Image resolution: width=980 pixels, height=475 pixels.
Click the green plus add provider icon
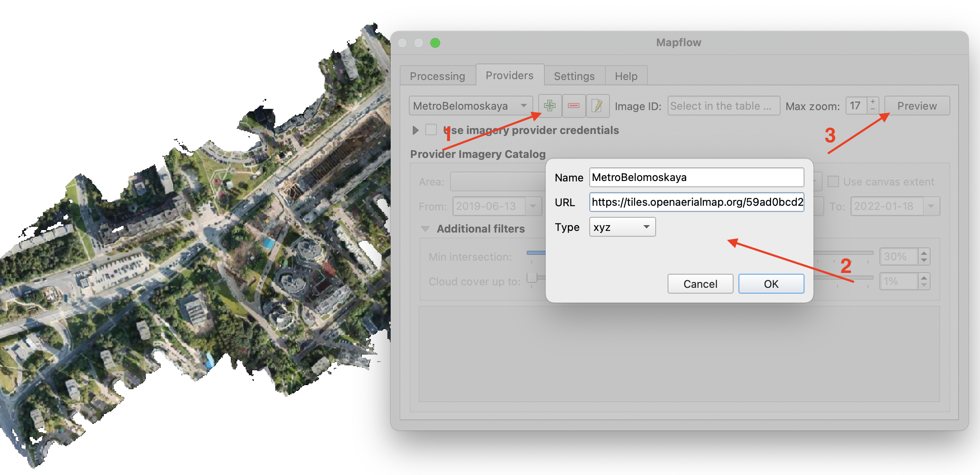pyautogui.click(x=549, y=106)
